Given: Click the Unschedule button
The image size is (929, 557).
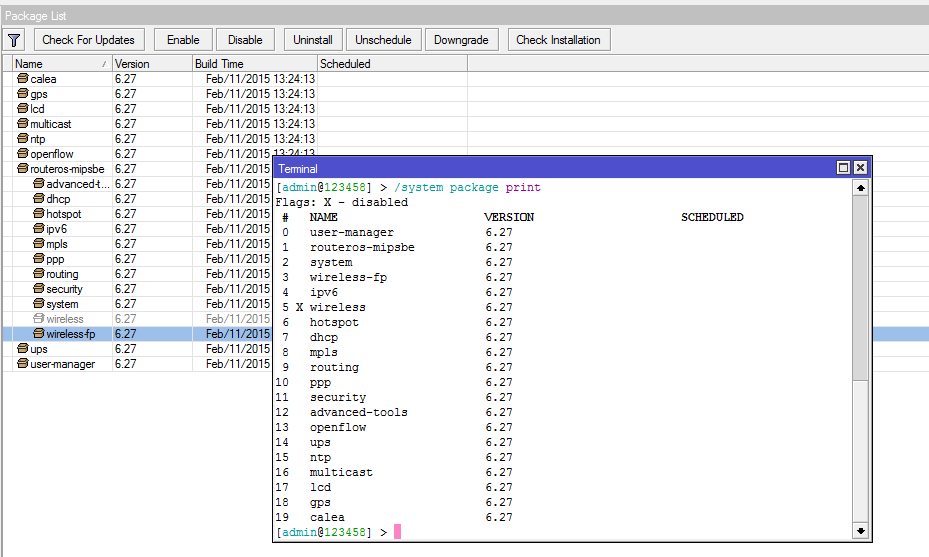Looking at the screenshot, I should click(383, 40).
